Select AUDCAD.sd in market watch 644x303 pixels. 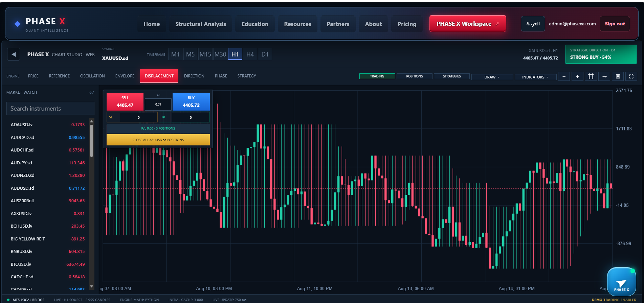[47, 138]
